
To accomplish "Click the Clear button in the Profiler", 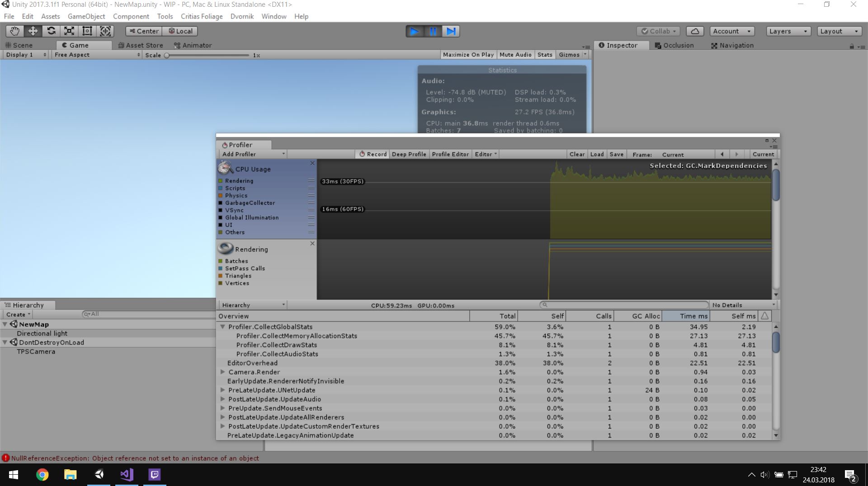I will coord(577,154).
